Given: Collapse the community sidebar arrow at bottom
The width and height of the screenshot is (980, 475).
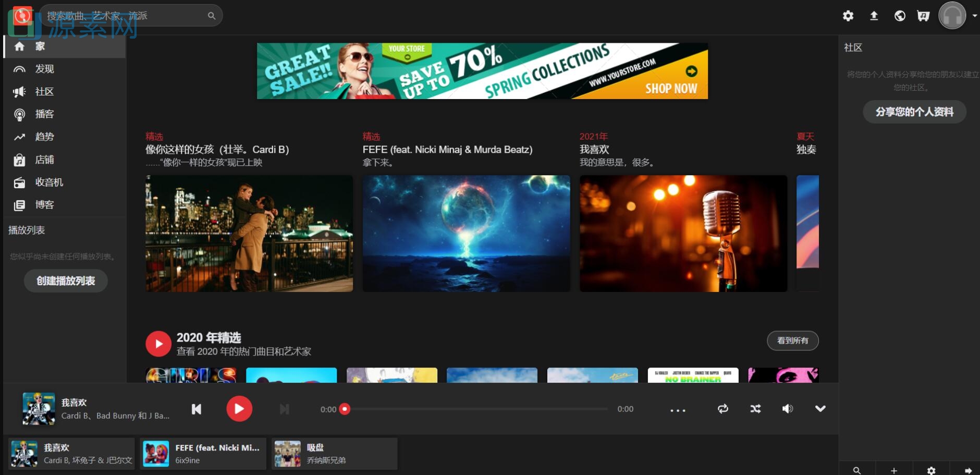Looking at the screenshot, I should click(968, 470).
